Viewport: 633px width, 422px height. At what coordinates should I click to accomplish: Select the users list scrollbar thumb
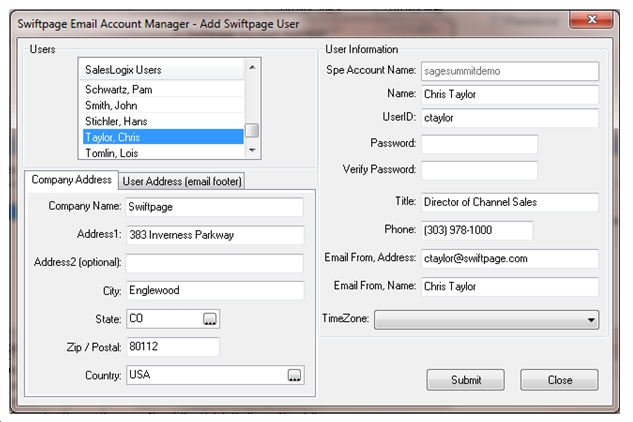tap(252, 130)
